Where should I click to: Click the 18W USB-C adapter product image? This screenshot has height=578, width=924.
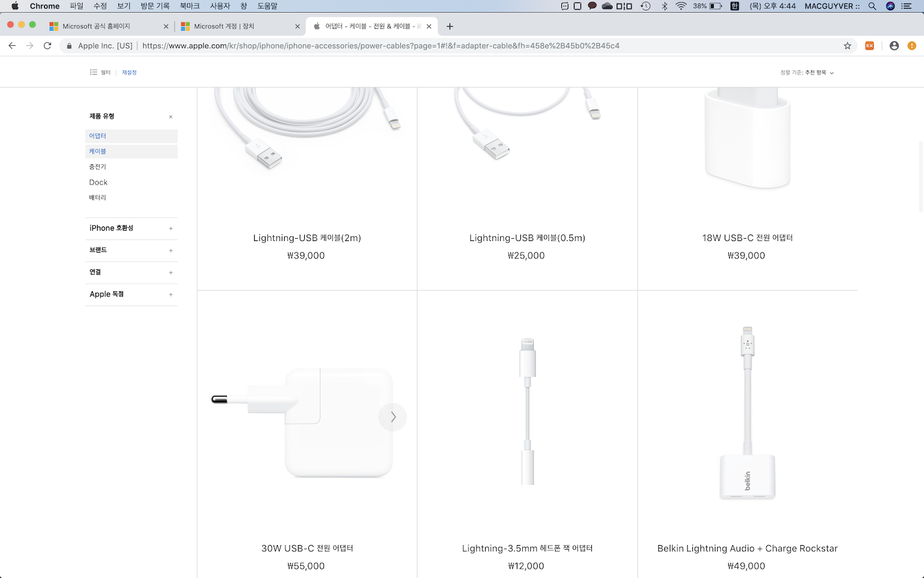click(x=747, y=139)
